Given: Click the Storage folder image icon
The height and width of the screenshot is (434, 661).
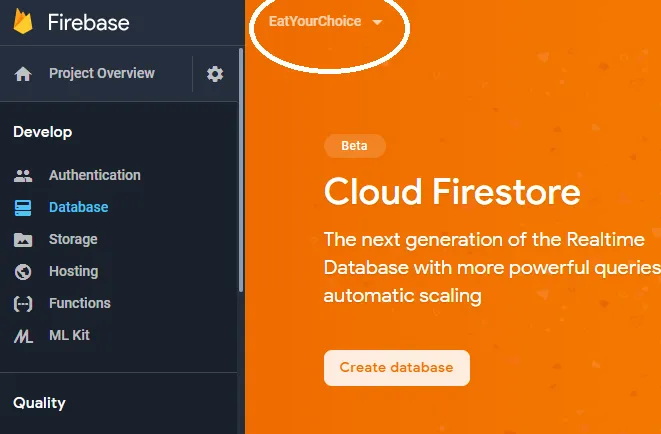Looking at the screenshot, I should pos(23,240).
